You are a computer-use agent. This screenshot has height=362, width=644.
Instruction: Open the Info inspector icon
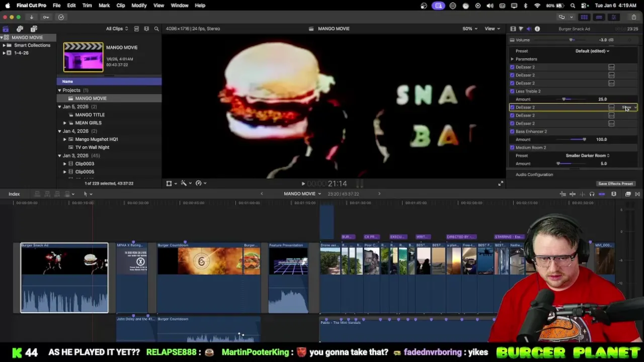tap(537, 29)
